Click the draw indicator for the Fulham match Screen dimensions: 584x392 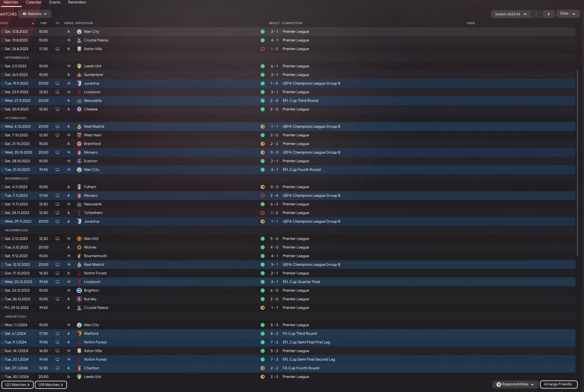(262, 187)
